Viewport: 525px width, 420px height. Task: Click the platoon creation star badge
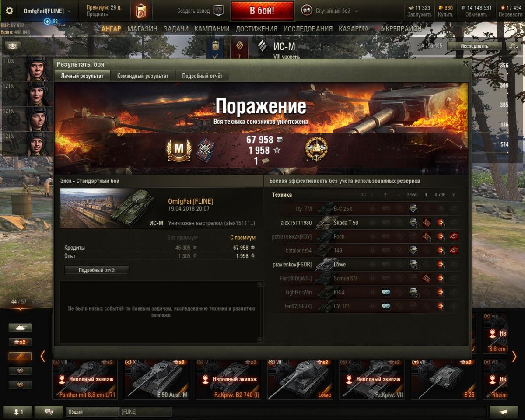(219, 11)
